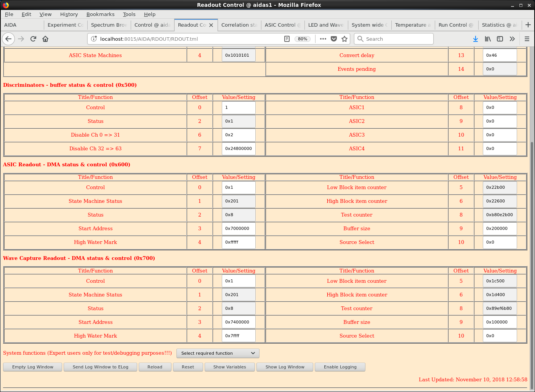Open page actions three-dot menu

click(x=323, y=39)
